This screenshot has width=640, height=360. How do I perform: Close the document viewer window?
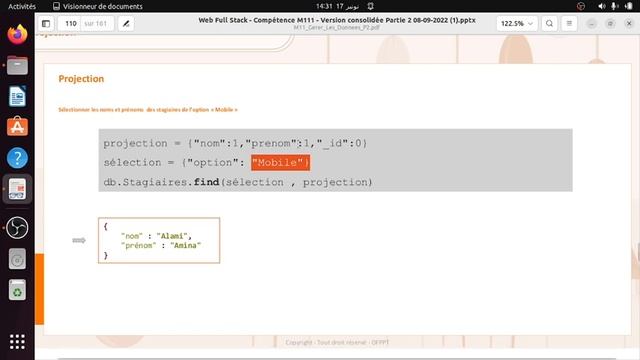pos(629,24)
